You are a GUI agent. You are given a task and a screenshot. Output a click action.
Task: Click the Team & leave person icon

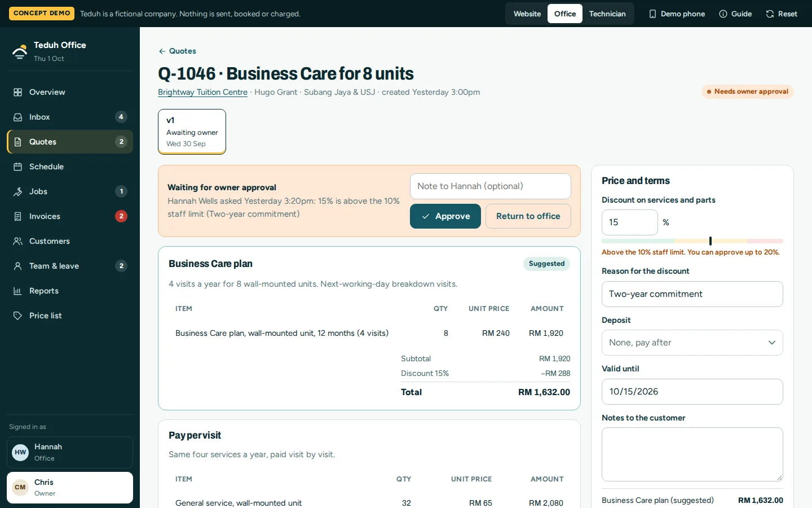click(17, 266)
